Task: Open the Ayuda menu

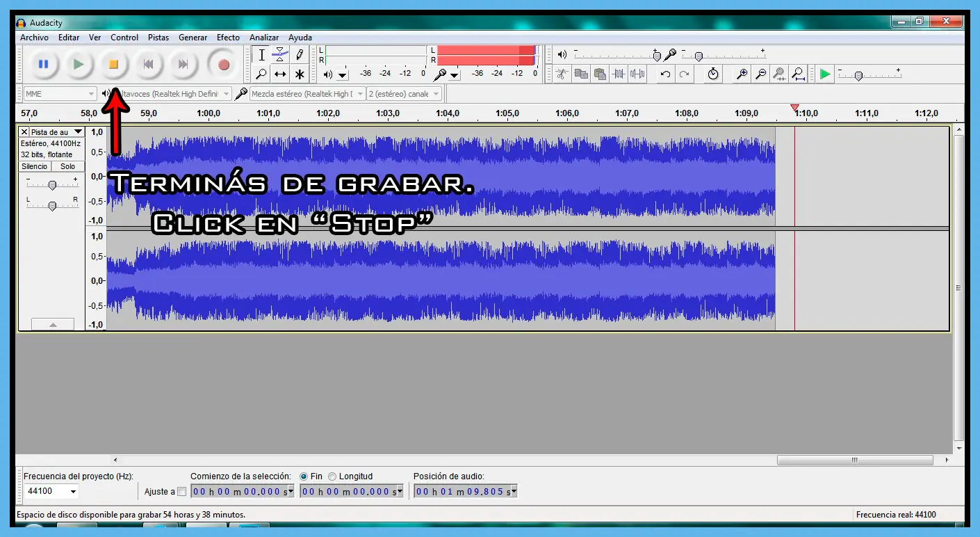Action: coord(300,38)
